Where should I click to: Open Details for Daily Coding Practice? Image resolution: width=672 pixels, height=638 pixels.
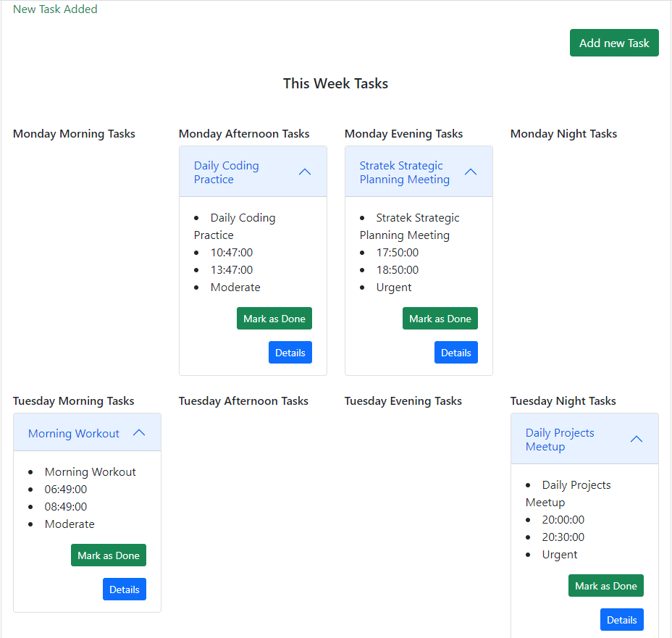(x=290, y=353)
